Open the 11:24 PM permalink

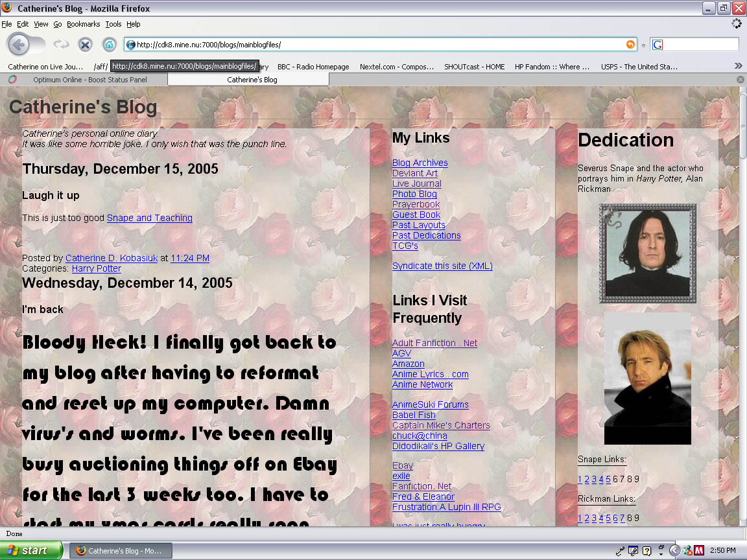189,257
